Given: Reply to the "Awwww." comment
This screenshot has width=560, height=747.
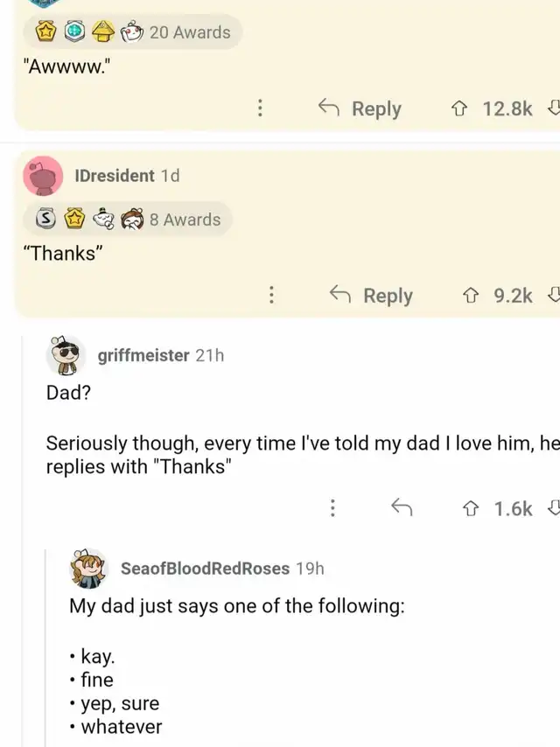Looking at the screenshot, I should (360, 108).
